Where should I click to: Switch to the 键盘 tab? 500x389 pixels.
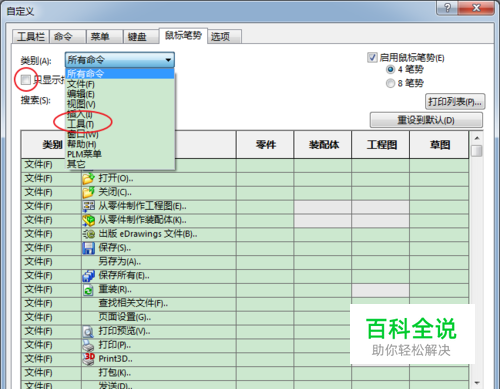click(141, 36)
